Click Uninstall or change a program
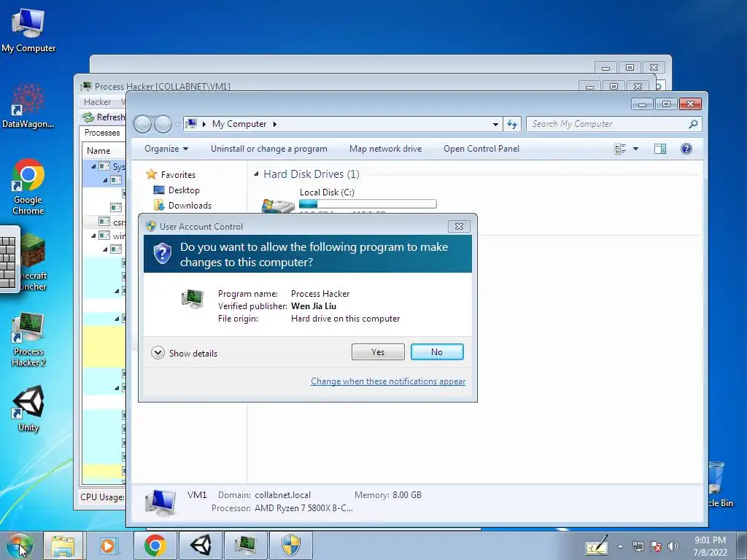The width and height of the screenshot is (747, 560). pos(268,149)
